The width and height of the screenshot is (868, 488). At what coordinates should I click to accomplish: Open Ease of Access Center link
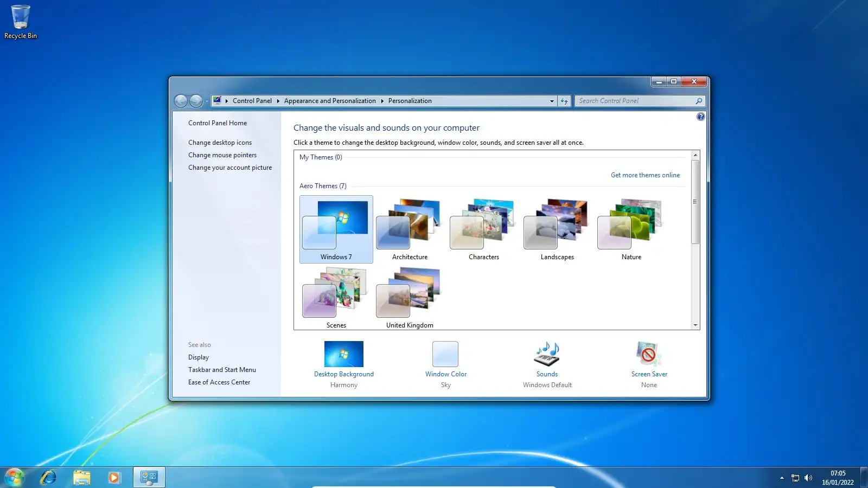pyautogui.click(x=219, y=382)
